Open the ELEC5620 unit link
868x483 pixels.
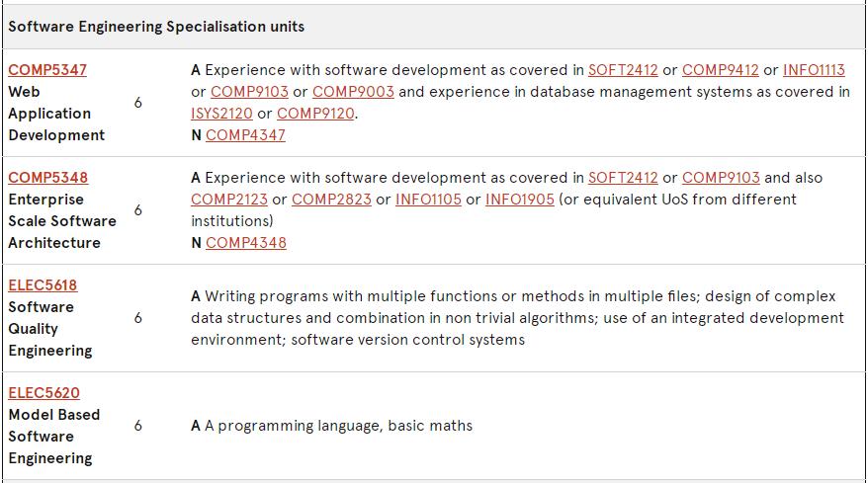click(x=43, y=393)
